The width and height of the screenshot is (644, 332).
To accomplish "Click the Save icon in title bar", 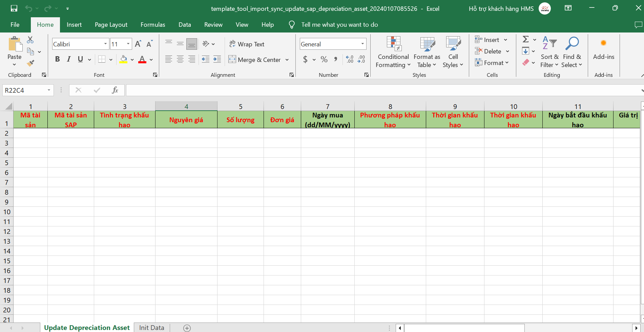I will point(14,8).
